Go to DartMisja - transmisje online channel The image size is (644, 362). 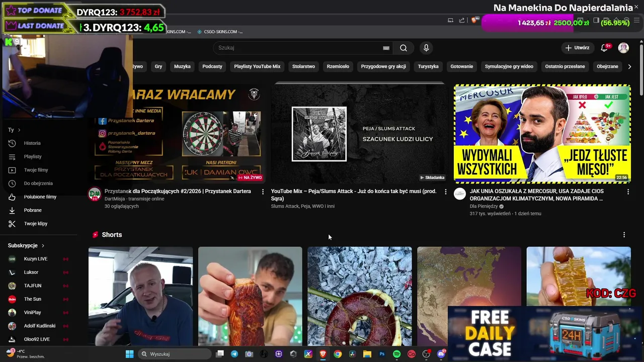[134, 199]
